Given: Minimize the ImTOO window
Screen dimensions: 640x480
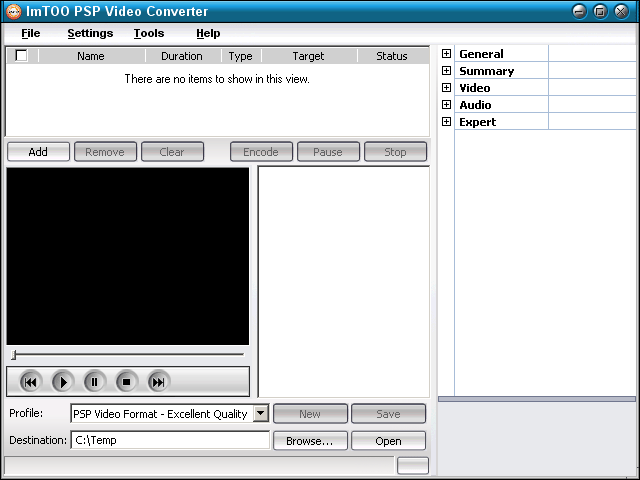Looking at the screenshot, I should (x=579, y=11).
